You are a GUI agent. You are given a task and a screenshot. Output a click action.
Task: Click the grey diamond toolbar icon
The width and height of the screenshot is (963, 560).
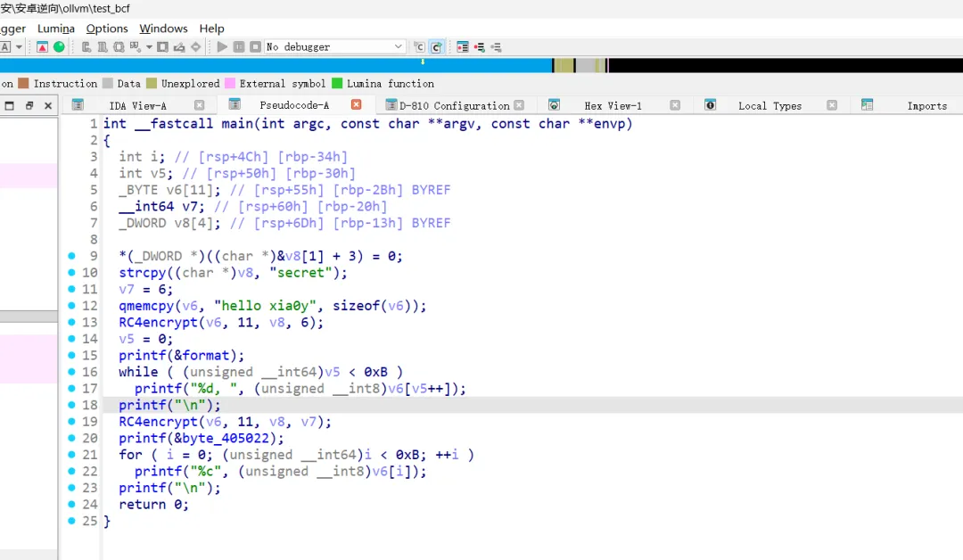click(196, 47)
